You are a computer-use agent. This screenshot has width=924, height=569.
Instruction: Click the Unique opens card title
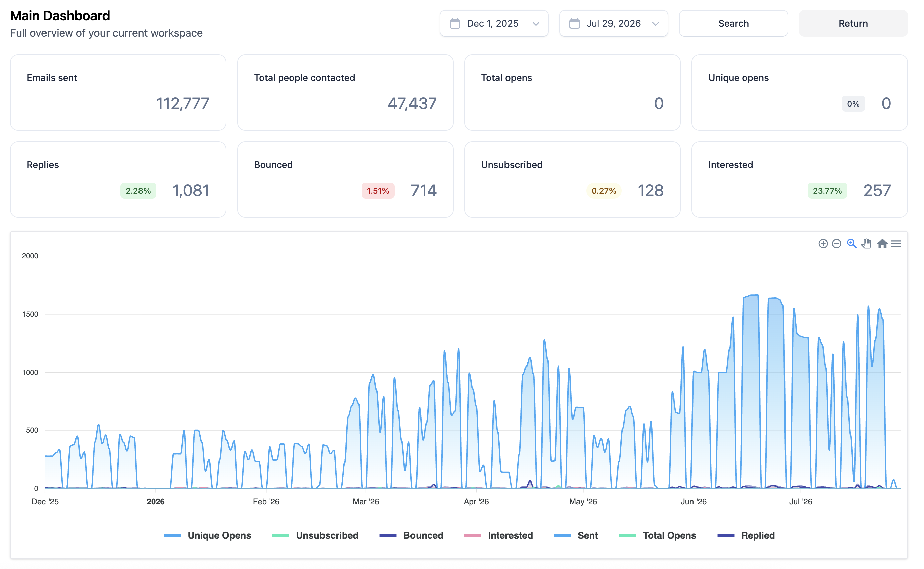click(x=738, y=78)
